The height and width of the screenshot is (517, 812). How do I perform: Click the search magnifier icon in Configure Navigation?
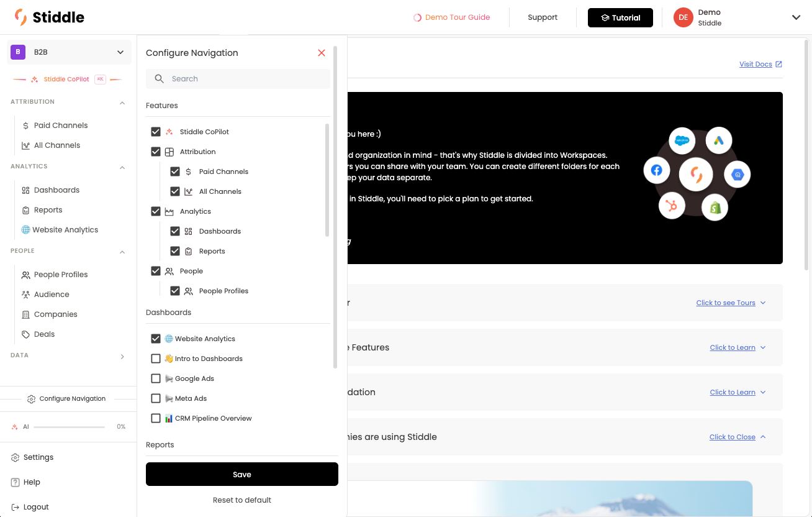click(x=160, y=79)
